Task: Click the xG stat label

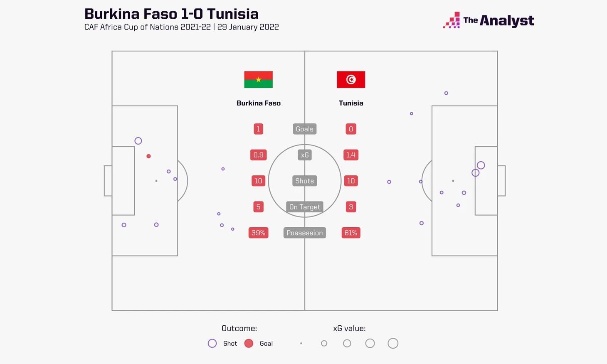Action: [305, 155]
